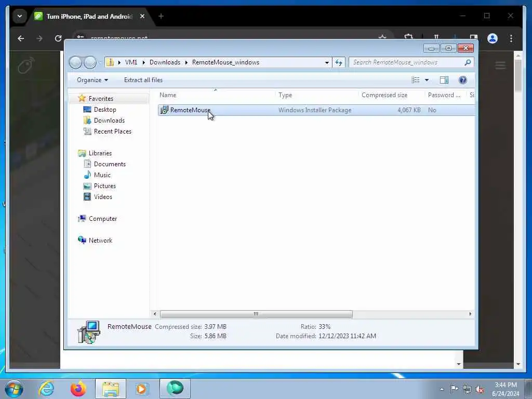Open the Documents library
The height and width of the screenshot is (399, 532).
110,164
